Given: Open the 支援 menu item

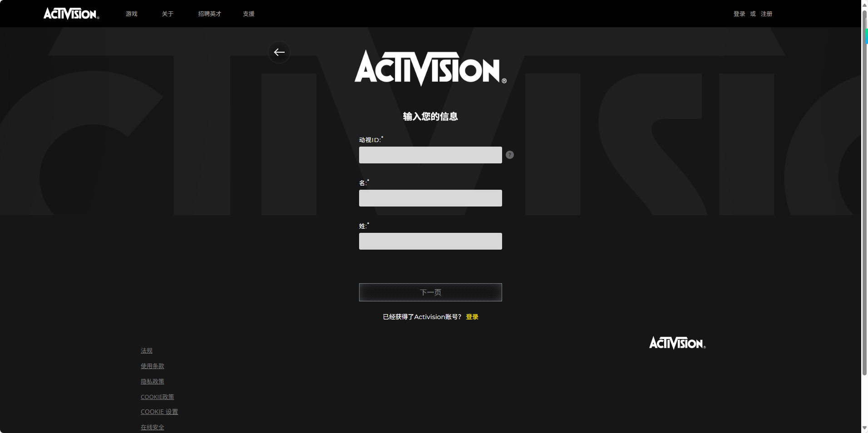Looking at the screenshot, I should tap(249, 14).
